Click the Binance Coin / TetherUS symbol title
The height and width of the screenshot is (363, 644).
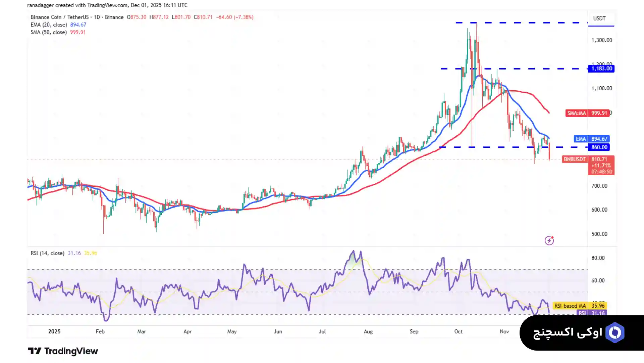coord(59,17)
